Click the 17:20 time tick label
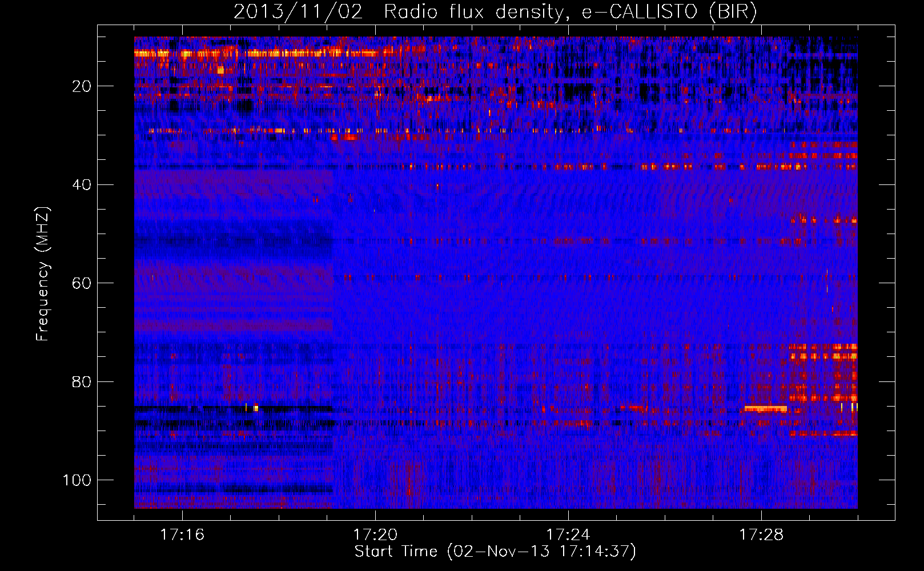924x571 pixels. [375, 534]
